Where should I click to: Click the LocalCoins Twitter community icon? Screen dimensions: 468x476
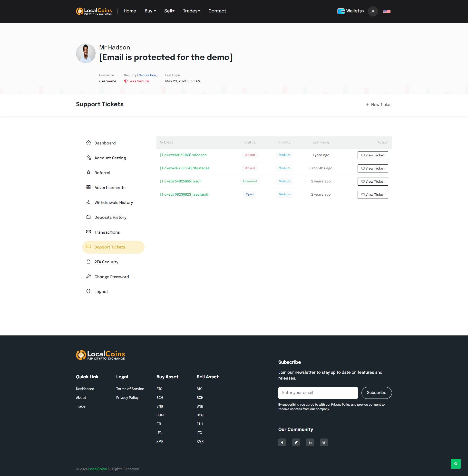tap(296, 442)
